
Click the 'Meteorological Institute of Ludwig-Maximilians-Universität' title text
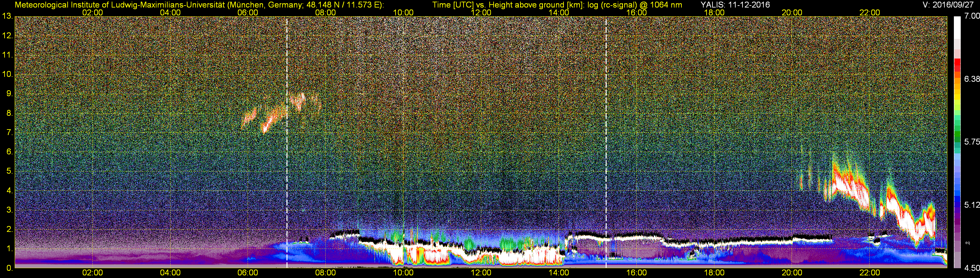121,5
